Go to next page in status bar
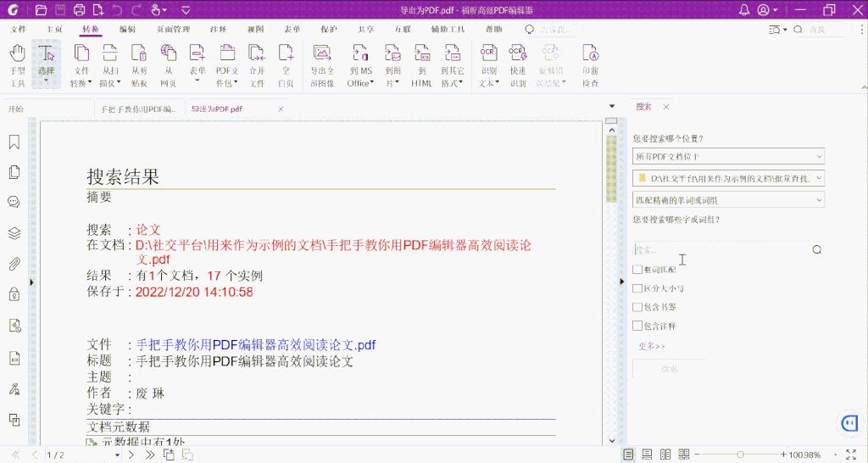868x463 pixels. pos(131,455)
